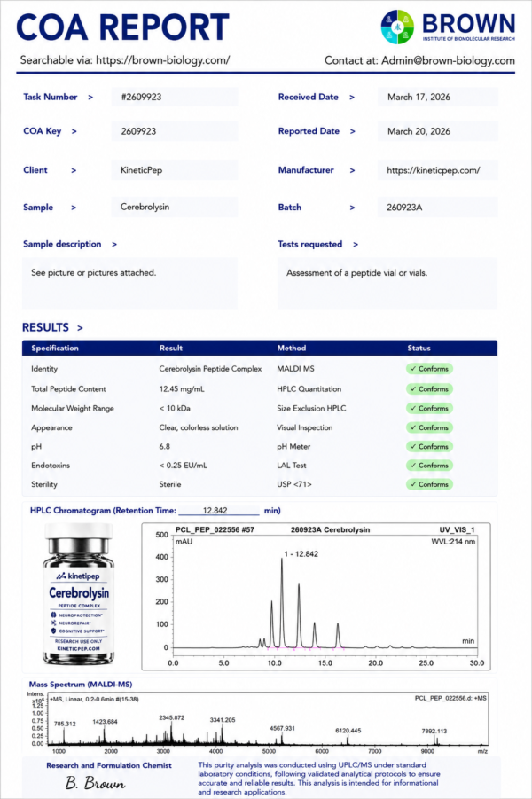Click the arrow next to Batch
This screenshot has width=532, height=799.
(x=352, y=208)
